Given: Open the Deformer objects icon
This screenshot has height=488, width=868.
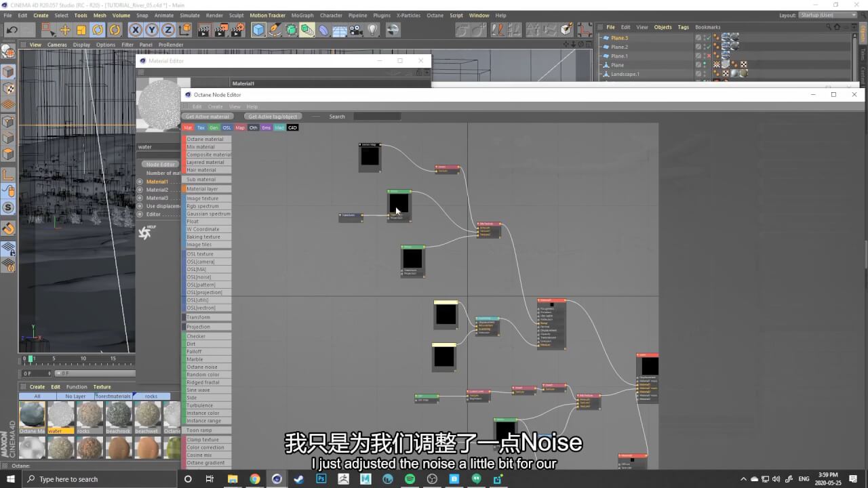Looking at the screenshot, I should 323,30.
